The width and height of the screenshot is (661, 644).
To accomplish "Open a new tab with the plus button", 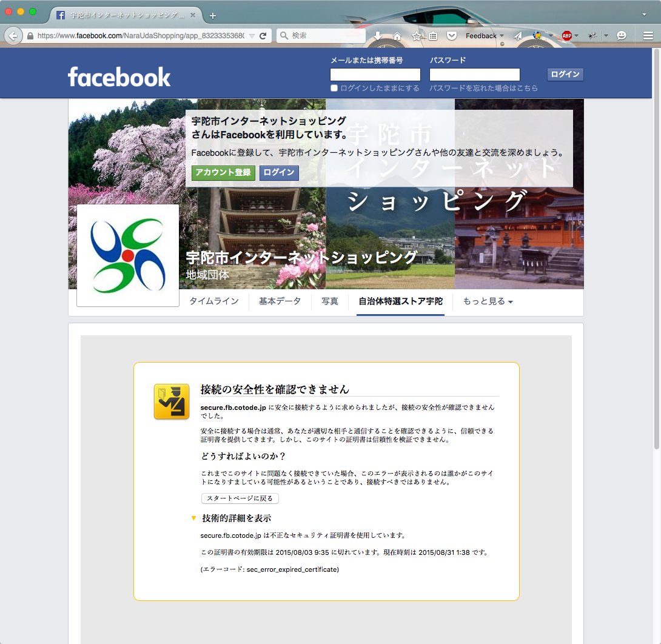I will (213, 16).
